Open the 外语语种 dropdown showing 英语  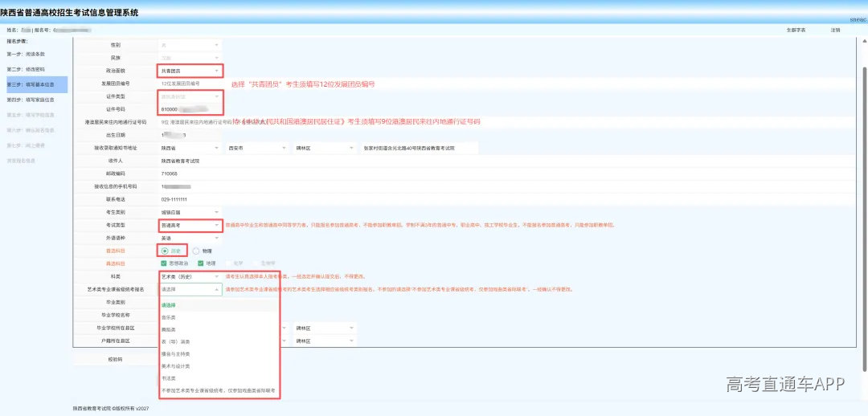(x=190, y=238)
